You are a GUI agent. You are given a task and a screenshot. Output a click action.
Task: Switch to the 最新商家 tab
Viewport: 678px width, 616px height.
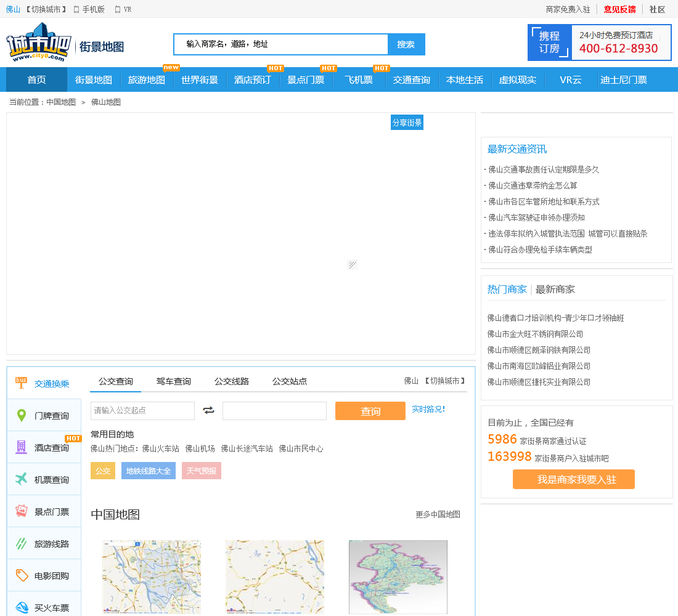[x=555, y=289]
